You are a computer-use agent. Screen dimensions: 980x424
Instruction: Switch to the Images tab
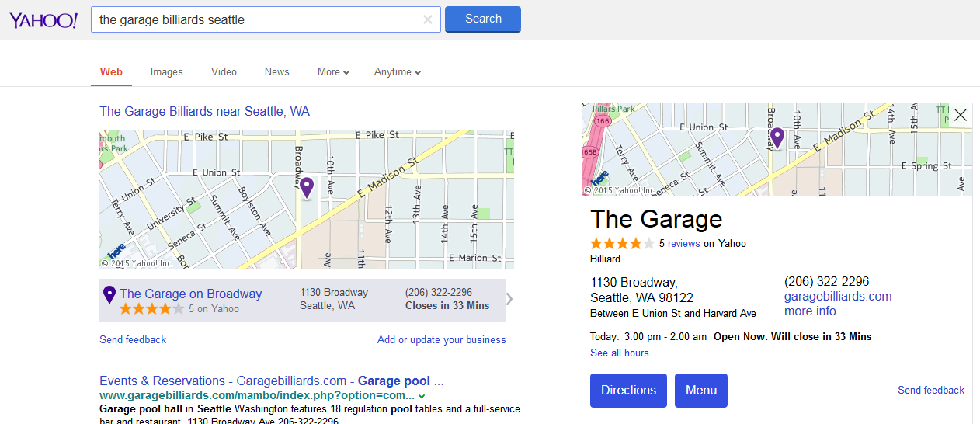166,72
